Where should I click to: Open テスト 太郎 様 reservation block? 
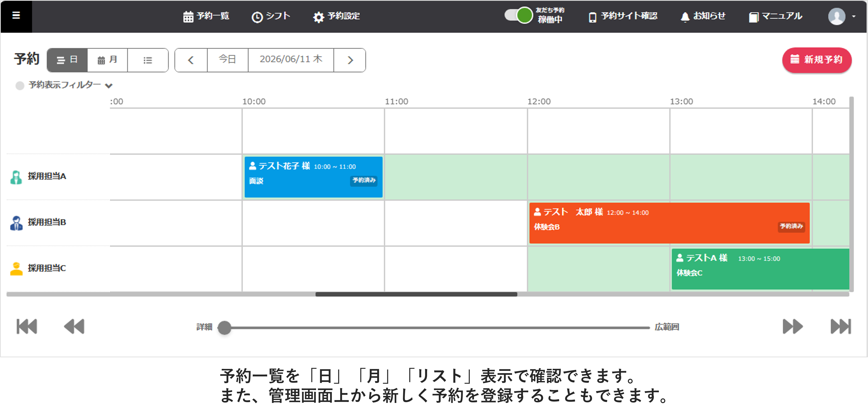click(x=669, y=223)
